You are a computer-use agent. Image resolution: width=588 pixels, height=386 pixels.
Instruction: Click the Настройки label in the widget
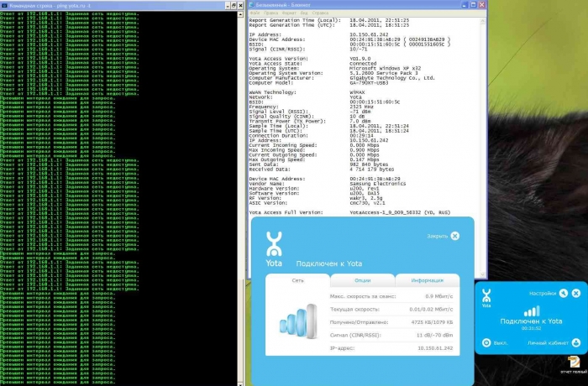(x=543, y=293)
